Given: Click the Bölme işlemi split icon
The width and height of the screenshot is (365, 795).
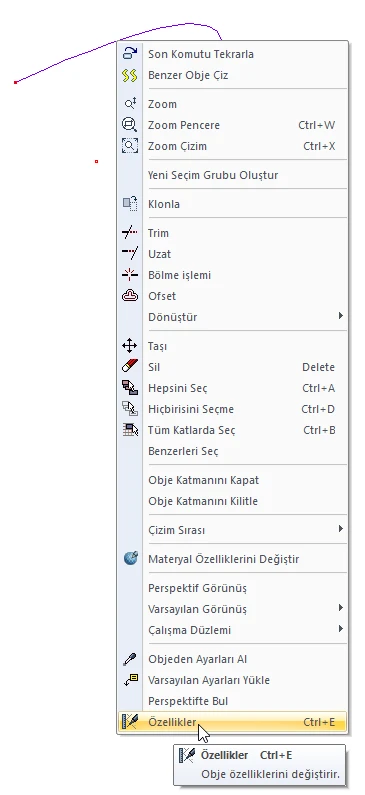Looking at the screenshot, I should coord(130,275).
